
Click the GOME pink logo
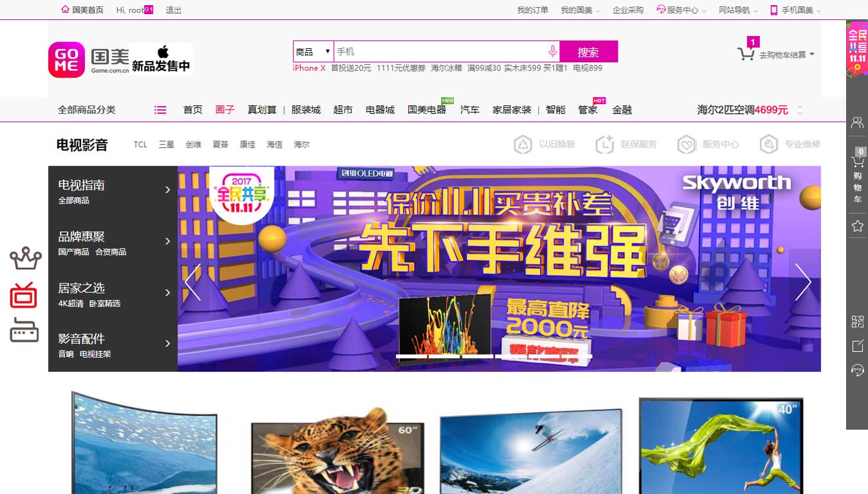point(66,60)
